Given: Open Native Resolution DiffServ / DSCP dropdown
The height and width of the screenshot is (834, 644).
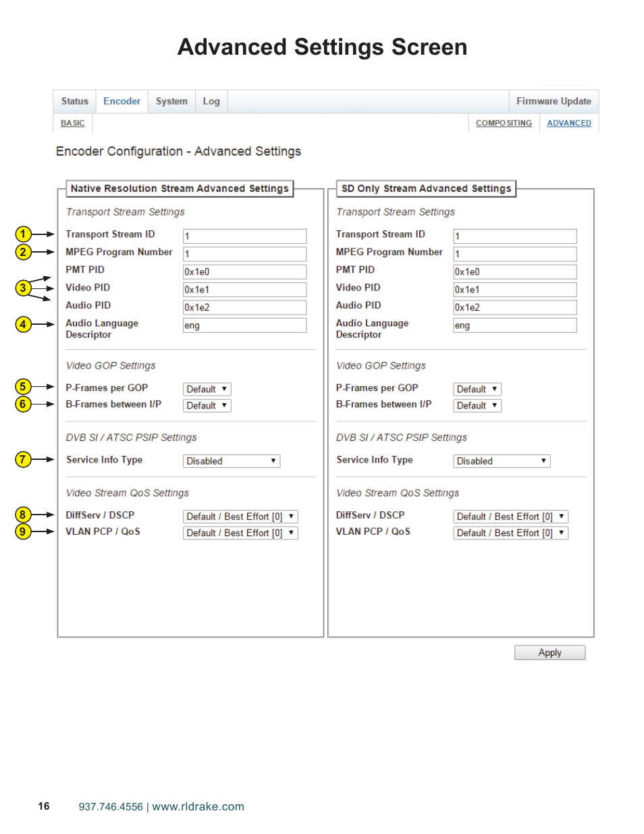Looking at the screenshot, I should coord(240,517).
